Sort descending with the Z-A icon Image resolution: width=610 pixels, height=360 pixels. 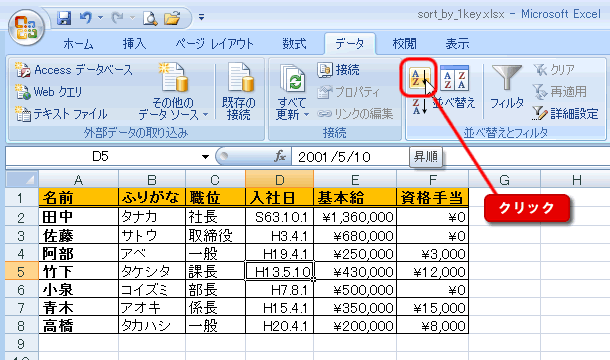(419, 106)
